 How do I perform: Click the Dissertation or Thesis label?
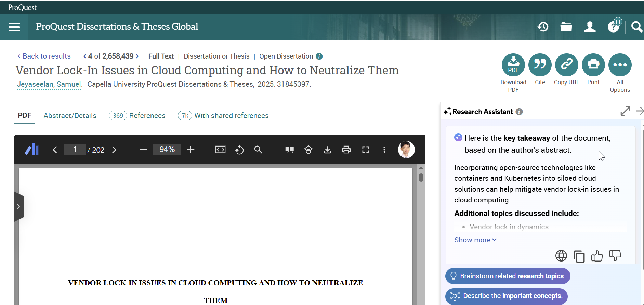[216, 56]
